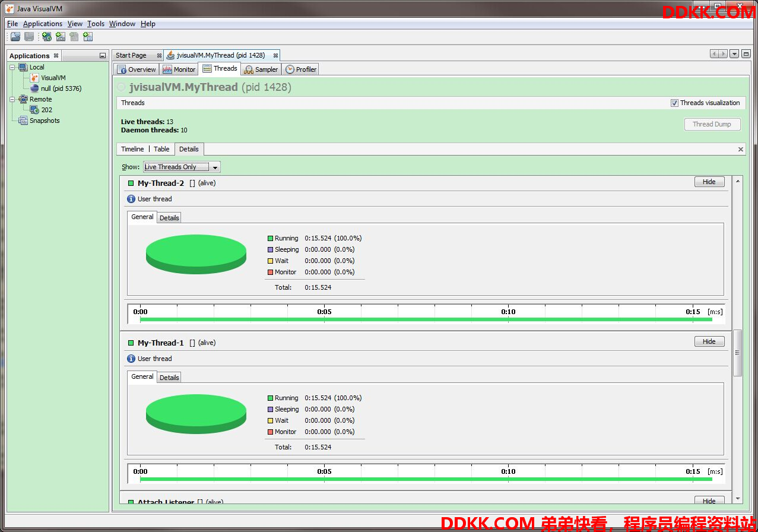Click the disabled Save toolbar icon
The image size is (758, 532).
coord(29,37)
